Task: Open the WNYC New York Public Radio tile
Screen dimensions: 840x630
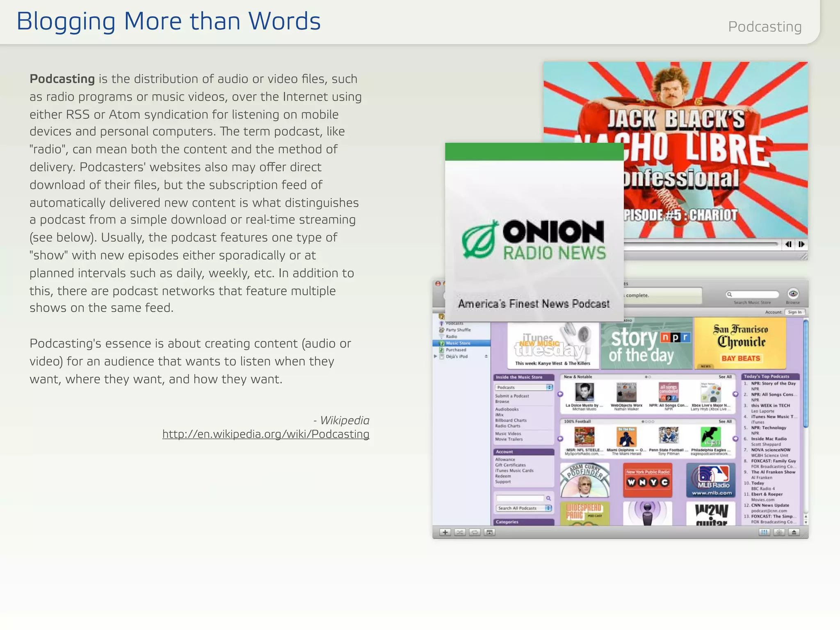Action: click(x=648, y=480)
